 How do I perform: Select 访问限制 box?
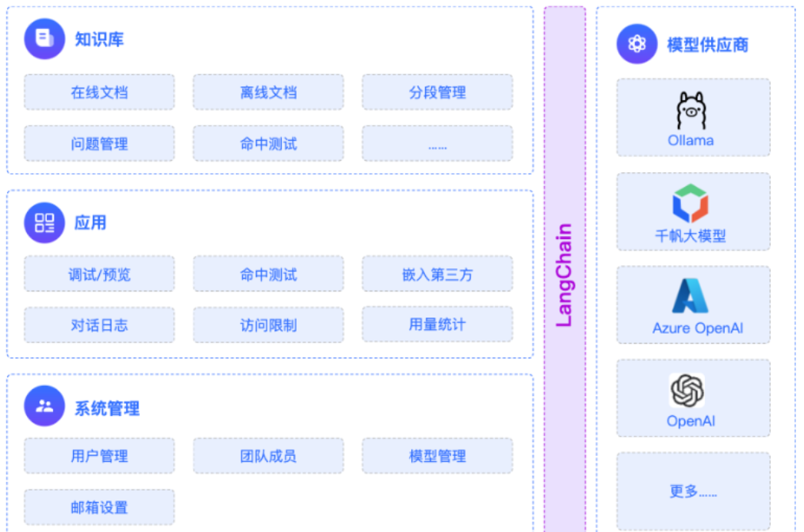click(x=268, y=324)
